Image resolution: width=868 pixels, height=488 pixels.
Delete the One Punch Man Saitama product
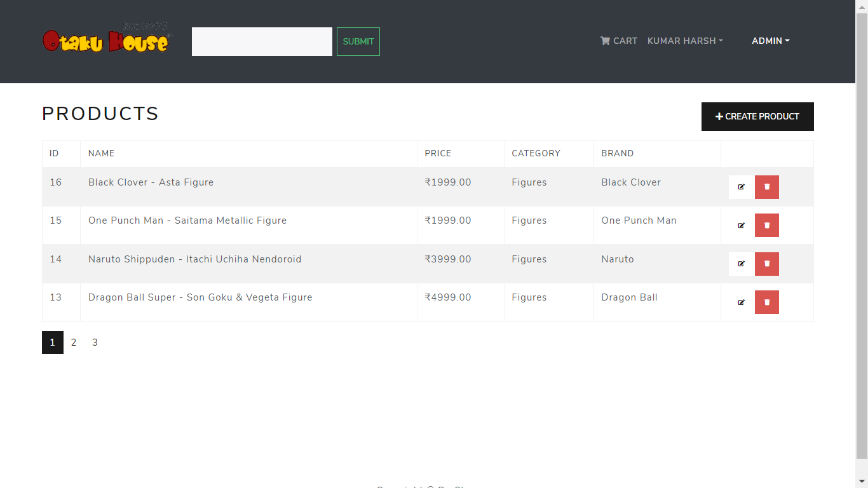tap(767, 225)
